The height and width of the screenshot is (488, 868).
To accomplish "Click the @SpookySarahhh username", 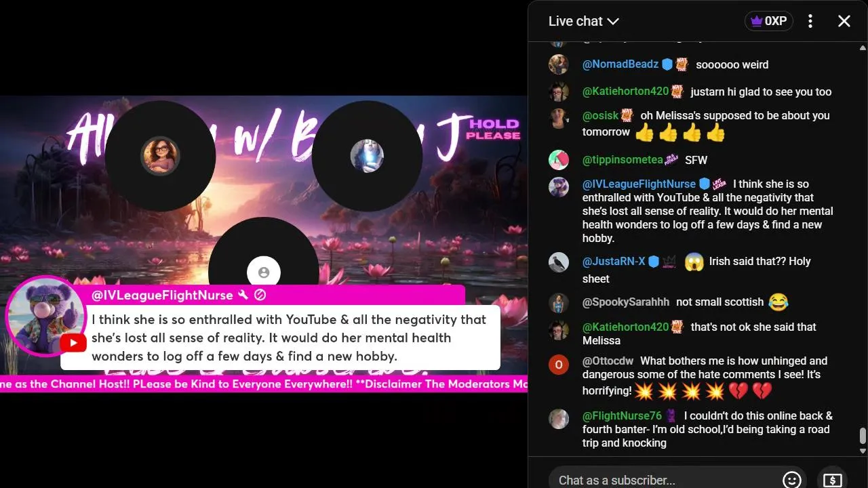I will [626, 302].
